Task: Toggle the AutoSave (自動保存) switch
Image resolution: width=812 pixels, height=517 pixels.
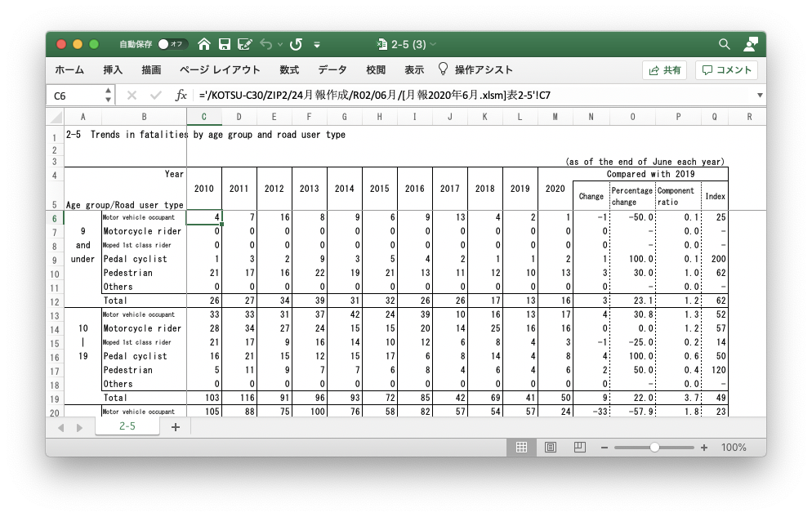Action: tap(172, 44)
